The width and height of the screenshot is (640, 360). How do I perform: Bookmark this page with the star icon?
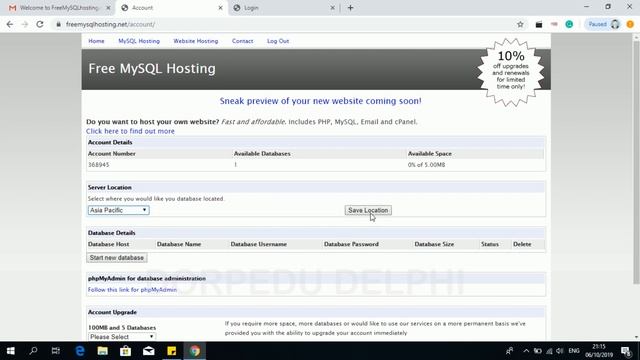[x=520, y=24]
